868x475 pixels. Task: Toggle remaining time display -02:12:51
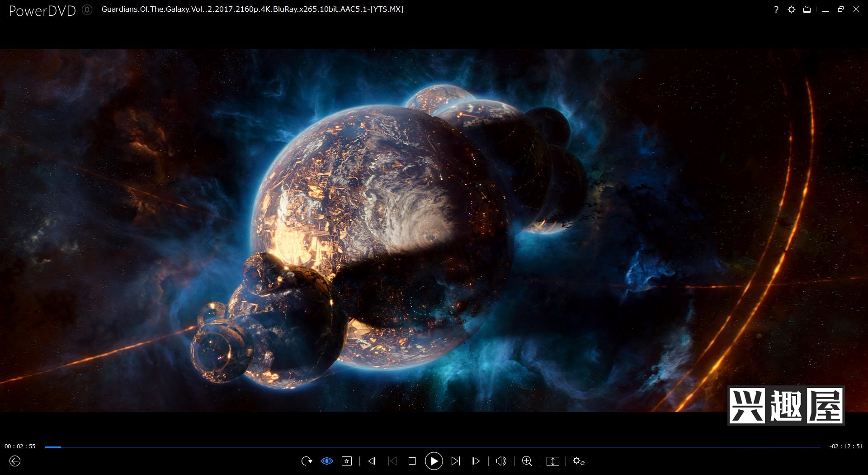pyautogui.click(x=846, y=446)
